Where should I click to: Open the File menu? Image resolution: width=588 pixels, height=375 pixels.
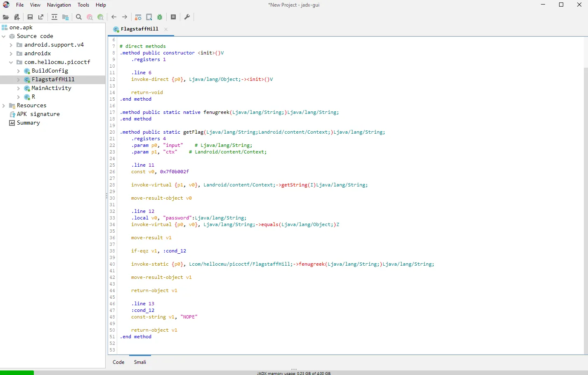20,5
